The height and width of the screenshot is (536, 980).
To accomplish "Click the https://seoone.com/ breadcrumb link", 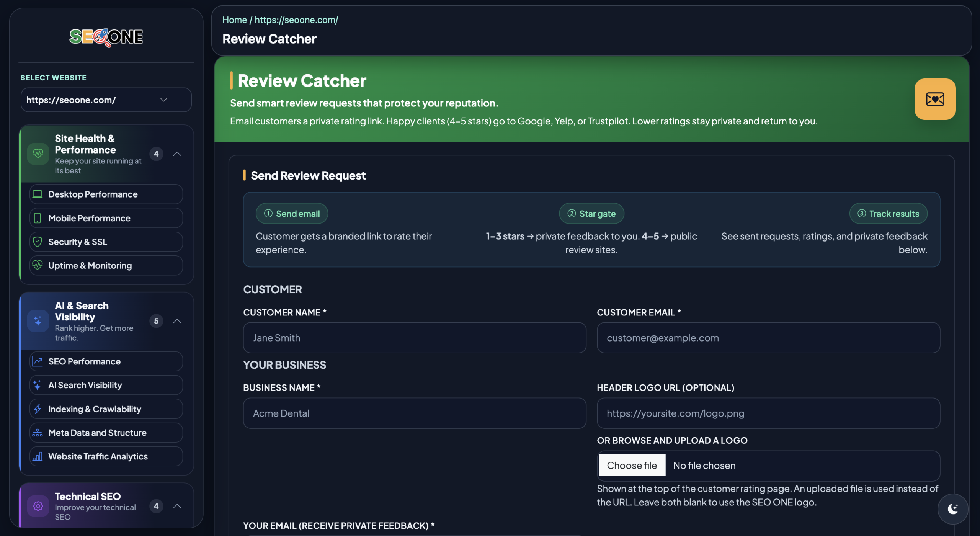I will (296, 20).
